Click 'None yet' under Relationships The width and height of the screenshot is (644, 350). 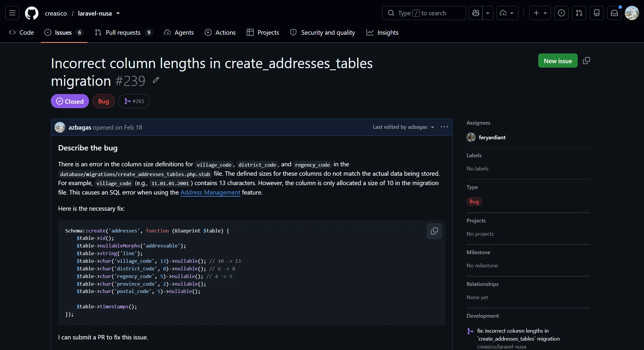click(477, 297)
